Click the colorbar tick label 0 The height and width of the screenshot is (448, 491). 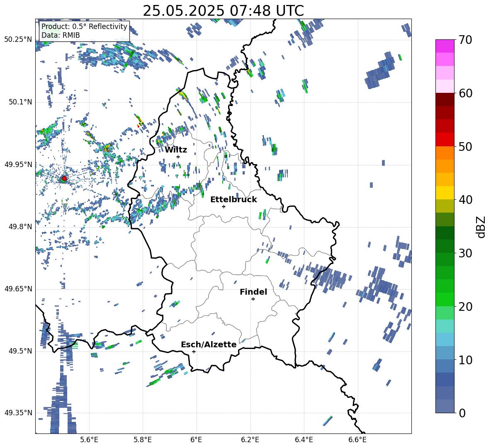[x=462, y=413]
